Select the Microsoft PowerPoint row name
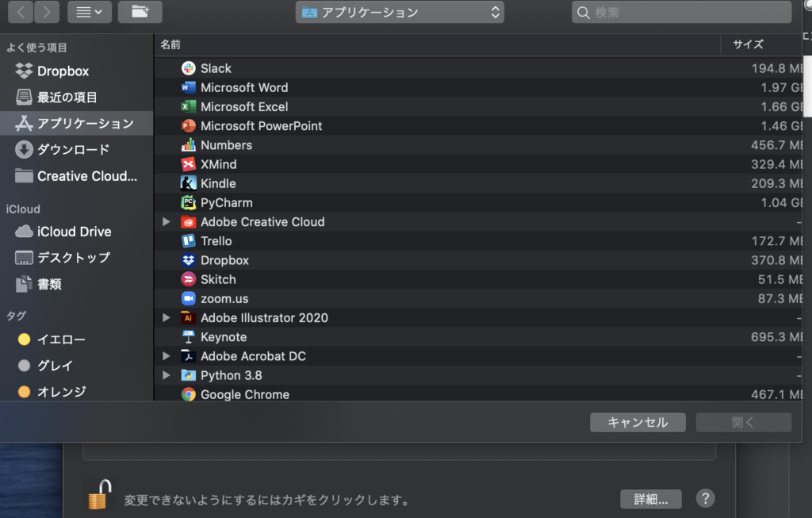This screenshot has width=812, height=518. [x=262, y=126]
